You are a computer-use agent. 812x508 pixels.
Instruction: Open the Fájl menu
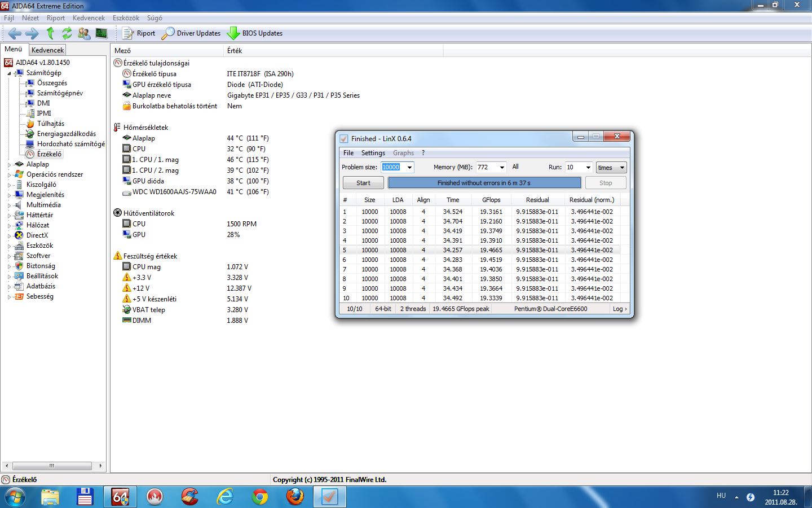click(x=9, y=18)
